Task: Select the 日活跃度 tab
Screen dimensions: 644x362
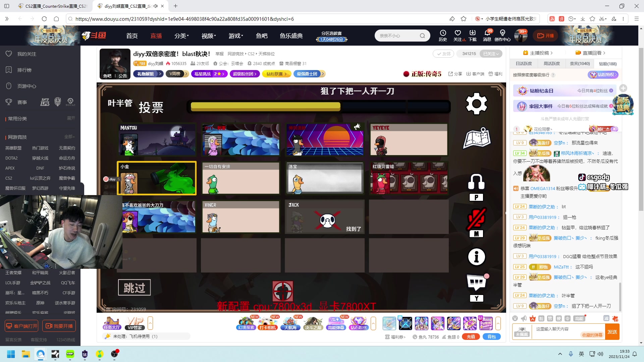Action: (524, 64)
